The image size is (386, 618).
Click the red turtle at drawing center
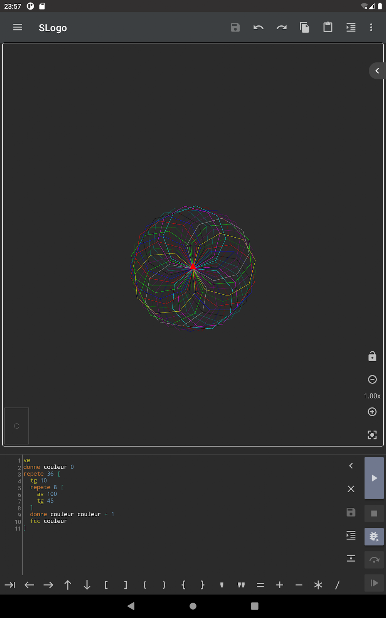tap(193, 267)
